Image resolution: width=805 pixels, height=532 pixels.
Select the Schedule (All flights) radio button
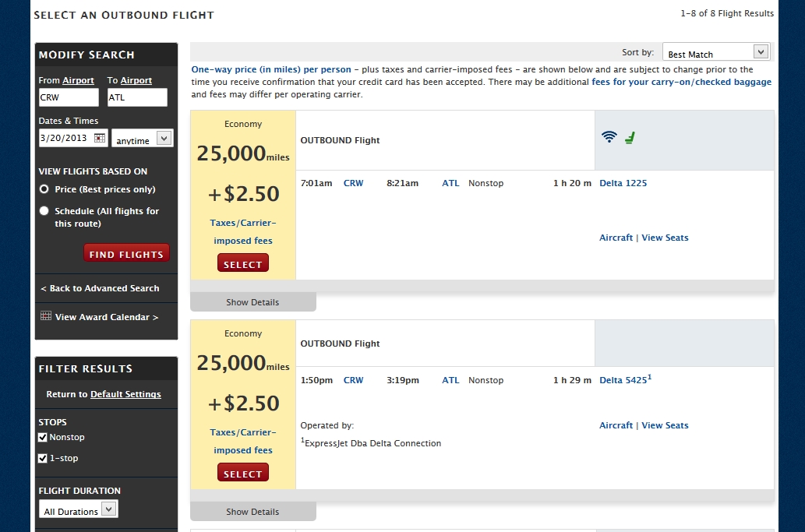pos(44,211)
